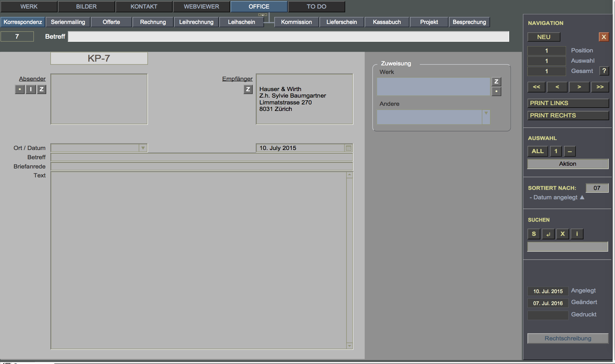The height and width of the screenshot is (364, 615).
Task: Click the Z button beside Empfänger
Action: pos(248,89)
